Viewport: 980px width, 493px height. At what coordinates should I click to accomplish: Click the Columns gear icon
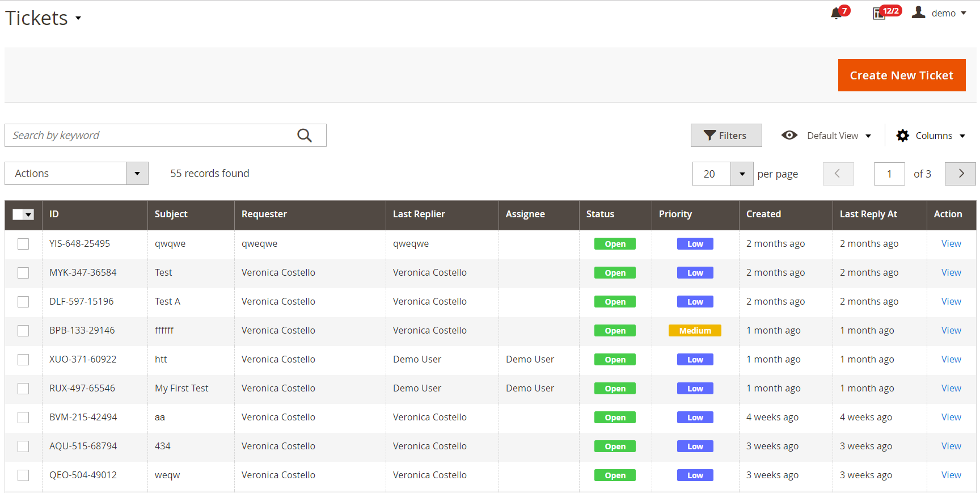902,136
